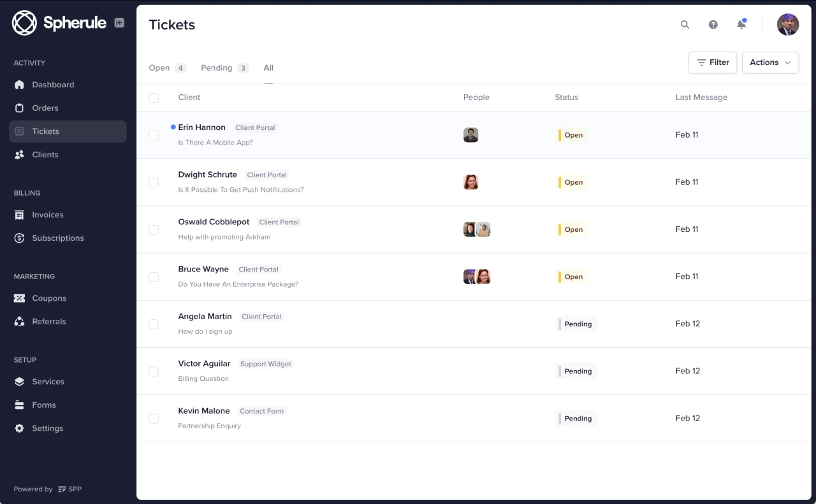Click the profile avatar in the top right

tap(788, 24)
